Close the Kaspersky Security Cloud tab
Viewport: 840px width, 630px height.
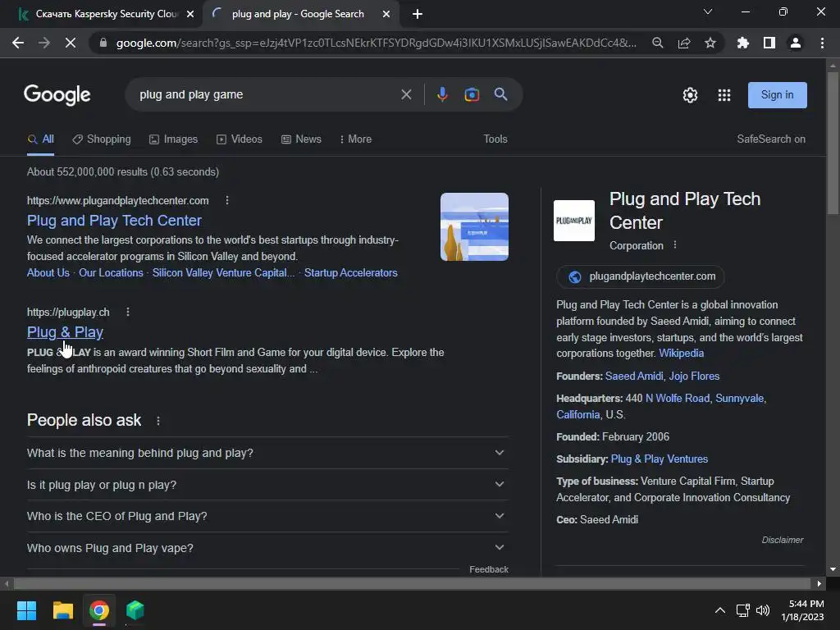[x=190, y=14]
